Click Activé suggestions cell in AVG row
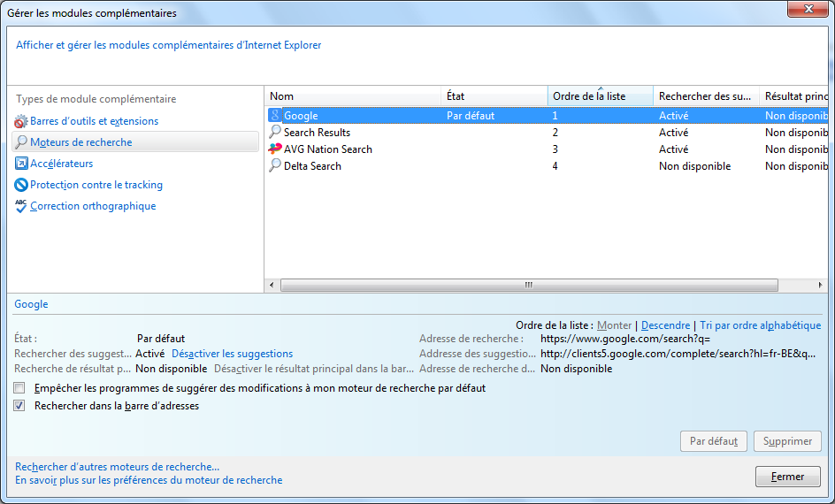This screenshot has width=835, height=504. pos(674,149)
